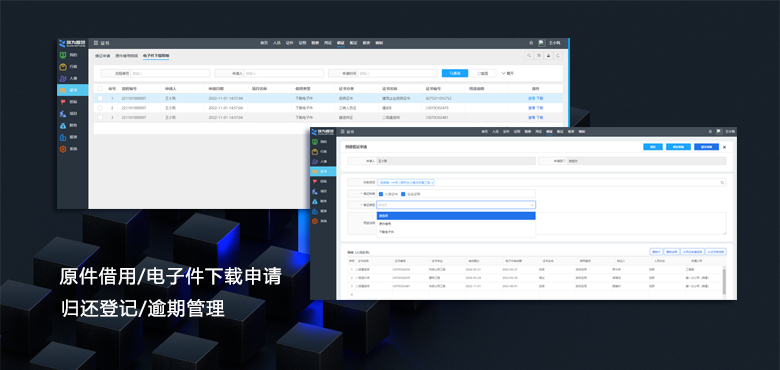
Task: Click the 申请时间 filter input field
Action: pos(397,73)
